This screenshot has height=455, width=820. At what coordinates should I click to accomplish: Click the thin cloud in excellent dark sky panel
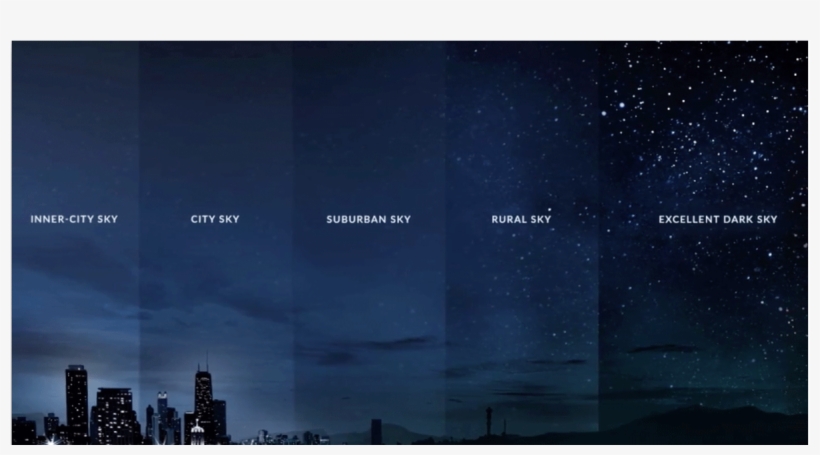664,348
